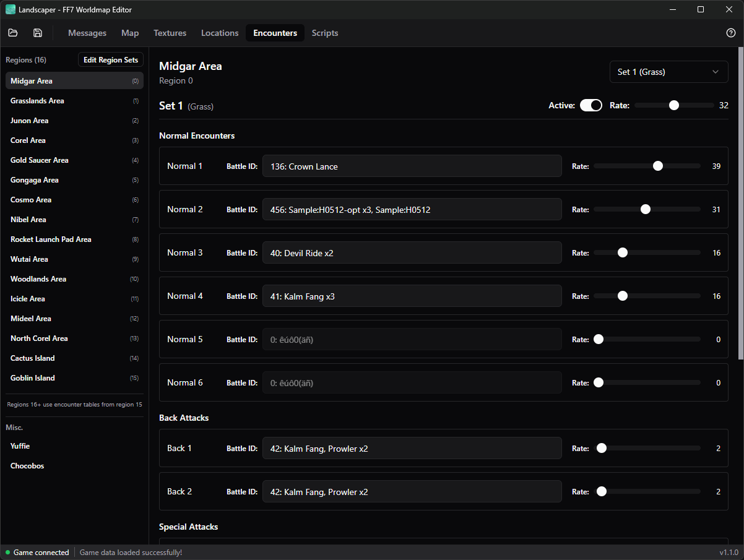Click the Normal 1 Rate slider
Viewport: 744px width, 560px height.
[x=647, y=166]
